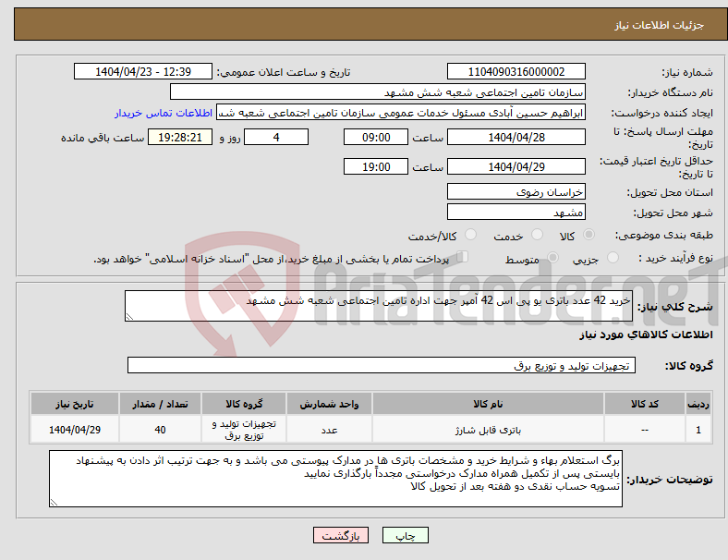Click the resize handle of description box
Image resolution: width=728 pixels, height=560 pixels.
tap(129, 317)
